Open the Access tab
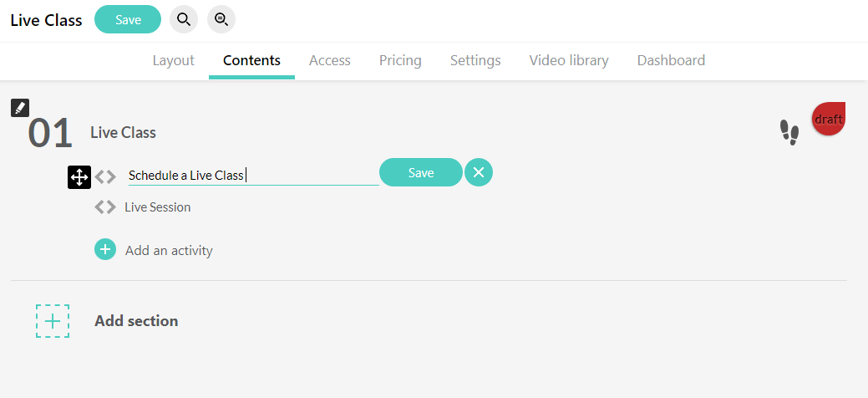Viewport: 868px width, 398px height. 330,60
